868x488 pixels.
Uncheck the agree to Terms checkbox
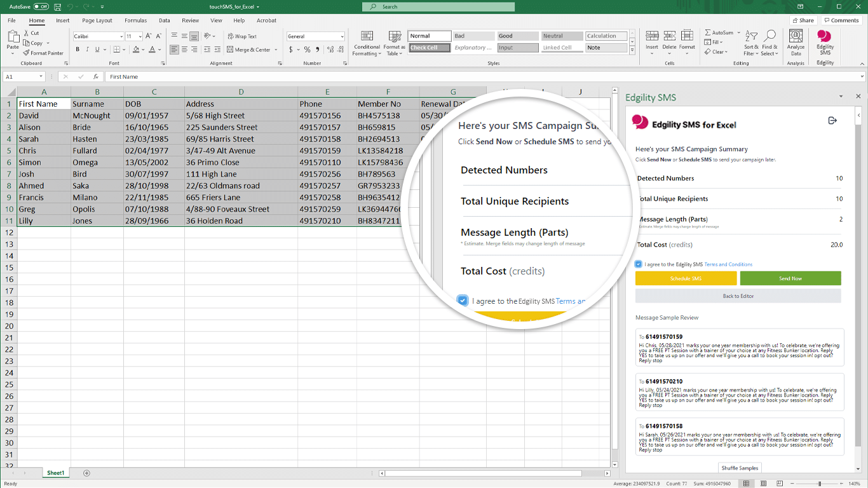click(x=639, y=264)
